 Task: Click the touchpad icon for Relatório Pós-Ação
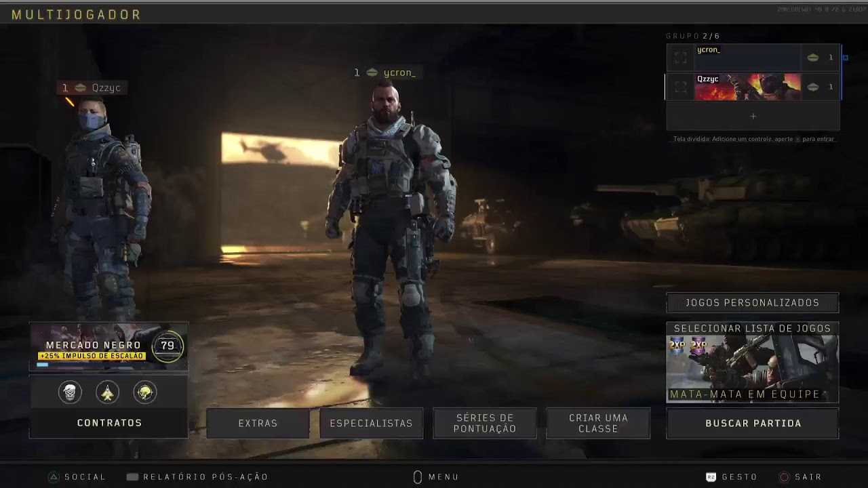coord(132,477)
